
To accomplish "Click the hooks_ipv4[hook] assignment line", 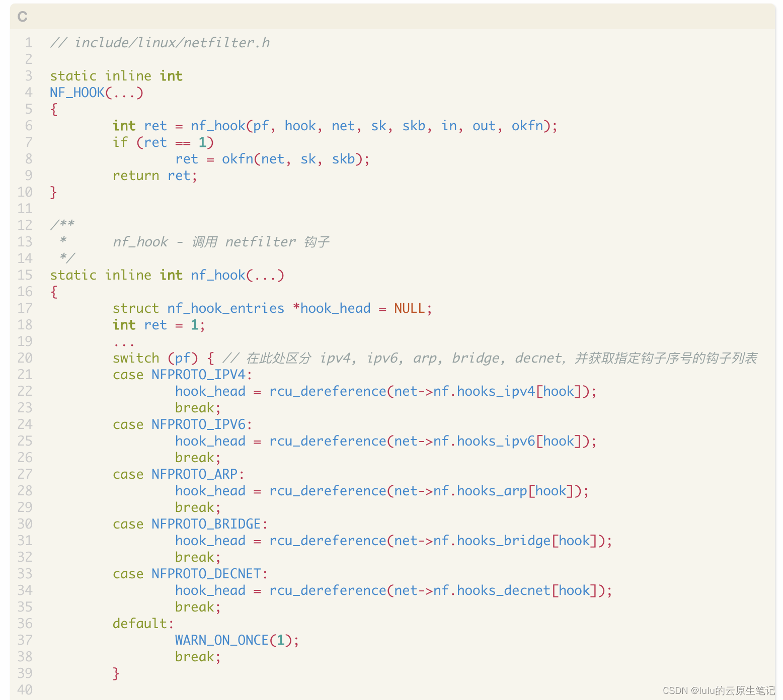I will tap(386, 391).
